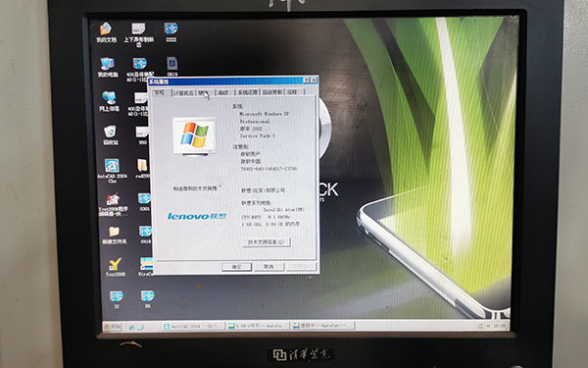Screen dimensions: 588x368
Task: Select the Network Neighborhood desktop icon
Action: (x=109, y=101)
